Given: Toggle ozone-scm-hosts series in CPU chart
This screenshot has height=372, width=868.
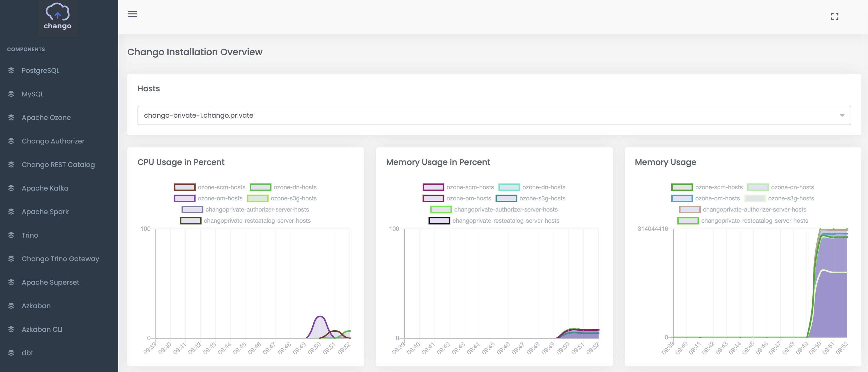Looking at the screenshot, I should [209, 187].
